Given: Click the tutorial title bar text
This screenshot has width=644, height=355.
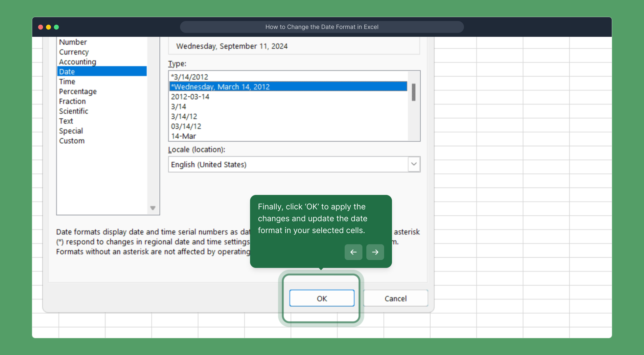Looking at the screenshot, I should pos(322,27).
